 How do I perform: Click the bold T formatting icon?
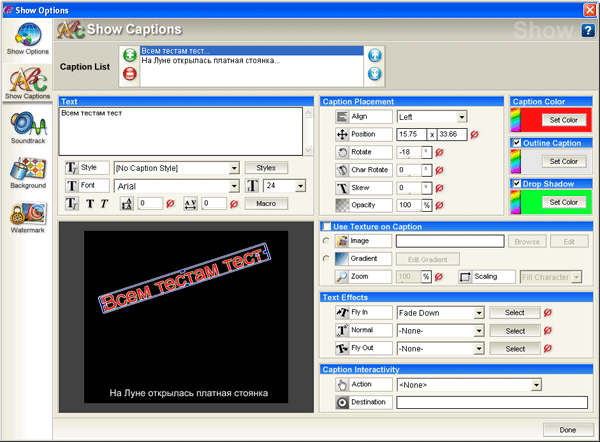point(90,204)
